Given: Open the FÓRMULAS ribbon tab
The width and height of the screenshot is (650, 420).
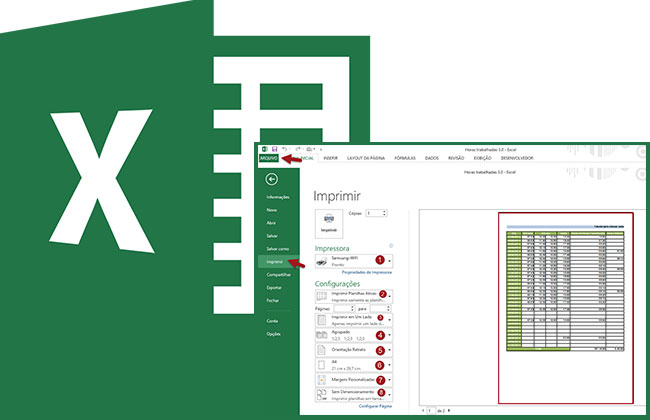Looking at the screenshot, I should click(x=405, y=158).
